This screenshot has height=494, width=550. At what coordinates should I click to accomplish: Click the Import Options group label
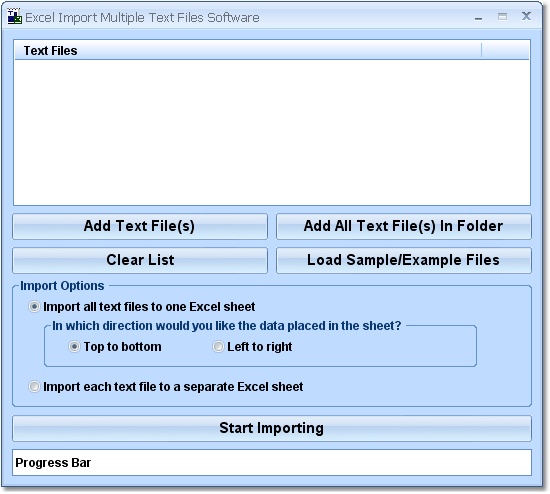[62, 286]
